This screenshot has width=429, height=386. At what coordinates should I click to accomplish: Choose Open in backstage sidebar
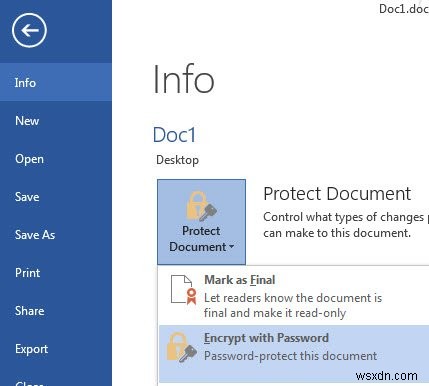pyautogui.click(x=56, y=159)
